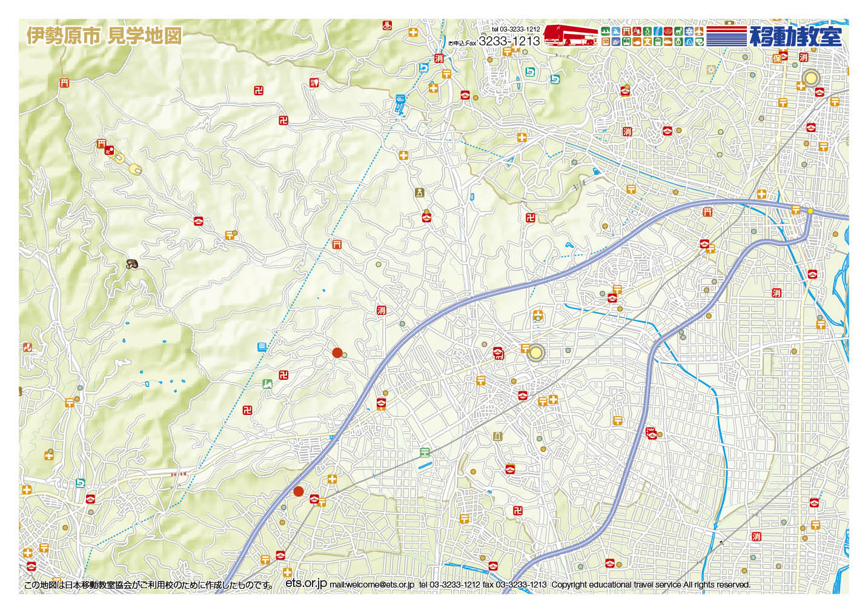Click the orange 保 icon
Screen dimensions: 868x613
click(777, 58)
